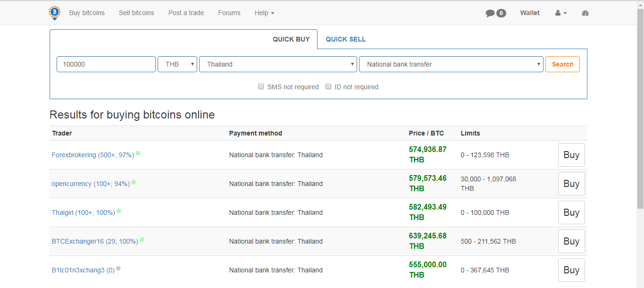Screen dimensions: 644x288
Task: Open the Wallet page
Action: pyautogui.click(x=530, y=13)
